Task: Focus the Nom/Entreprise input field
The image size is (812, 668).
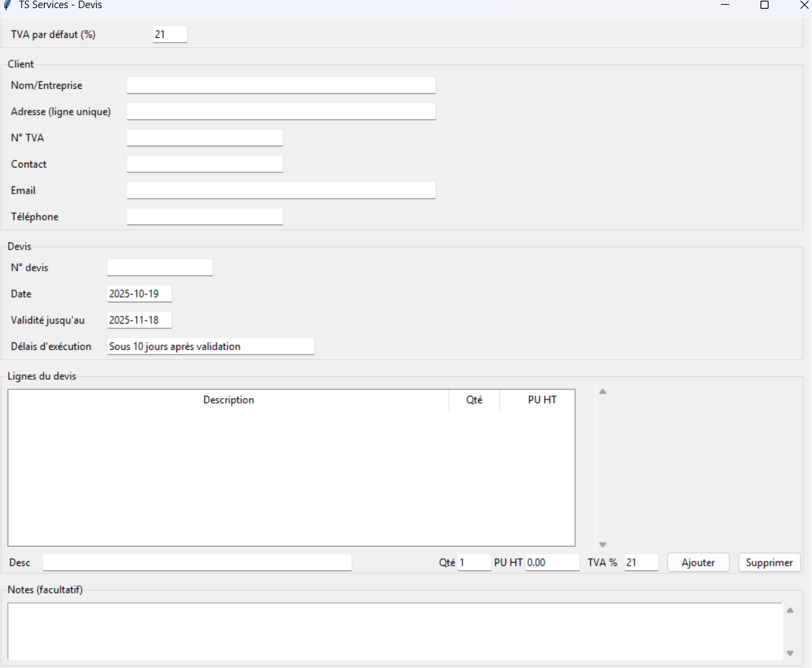Action: coord(281,85)
